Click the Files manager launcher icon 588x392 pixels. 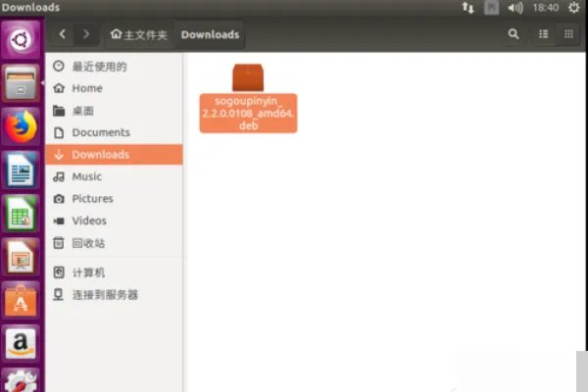coord(21,83)
